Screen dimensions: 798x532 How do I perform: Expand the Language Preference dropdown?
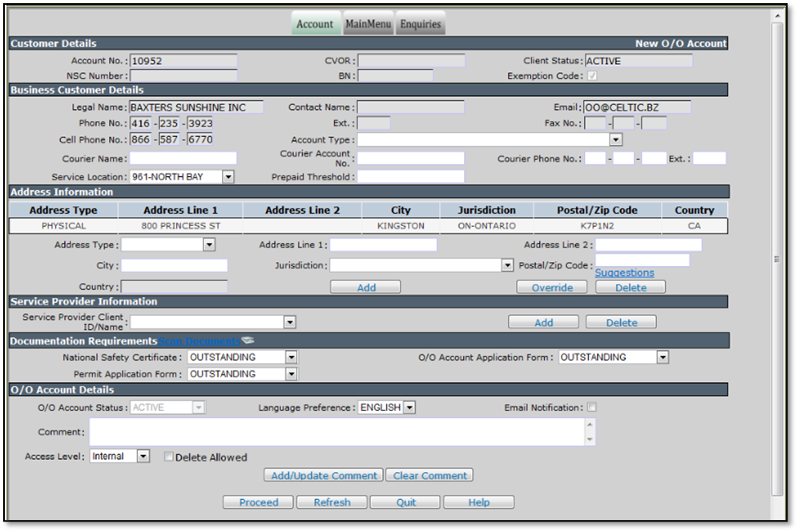(387, 407)
